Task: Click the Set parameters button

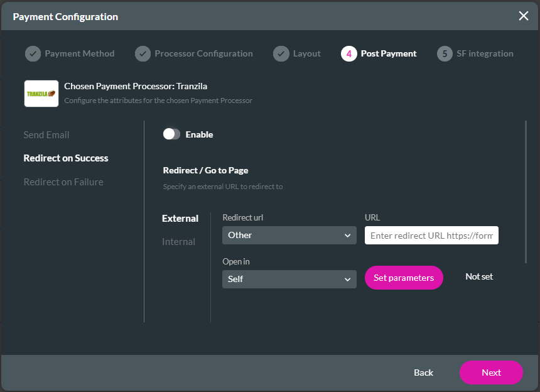Action: tap(404, 277)
